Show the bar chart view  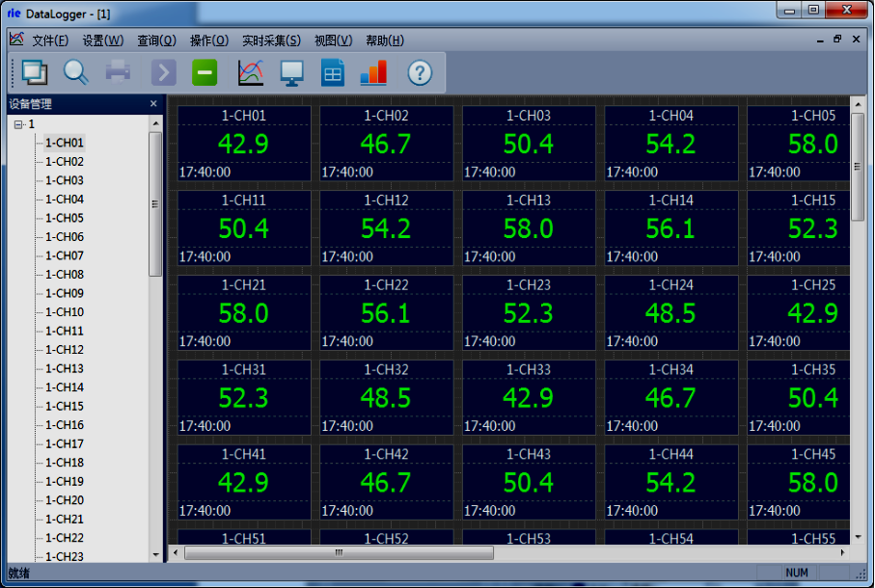372,72
